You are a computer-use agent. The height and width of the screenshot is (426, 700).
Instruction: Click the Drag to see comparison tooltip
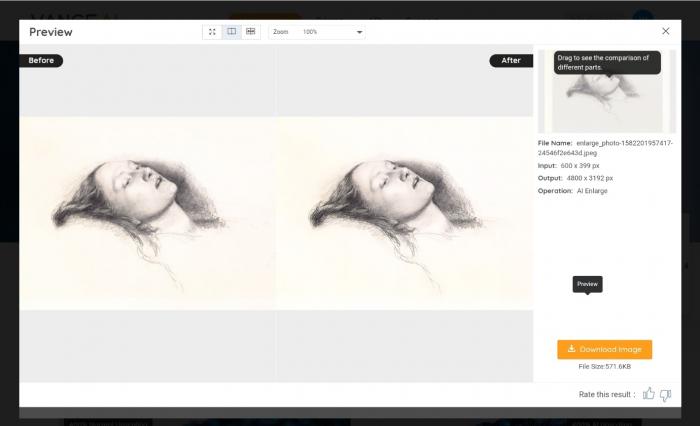click(607, 63)
